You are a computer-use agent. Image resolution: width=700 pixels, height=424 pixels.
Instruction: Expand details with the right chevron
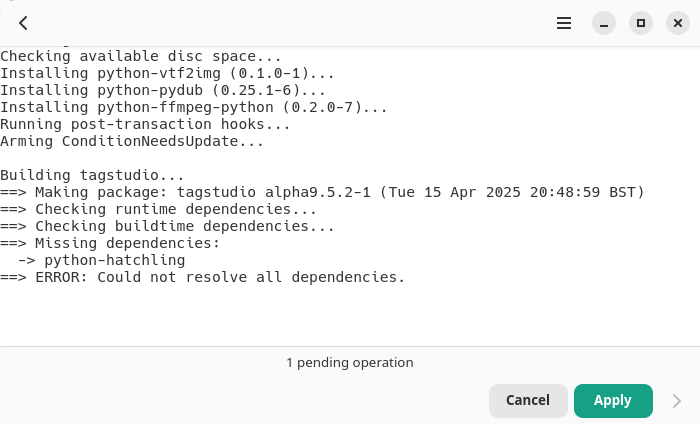(x=677, y=401)
